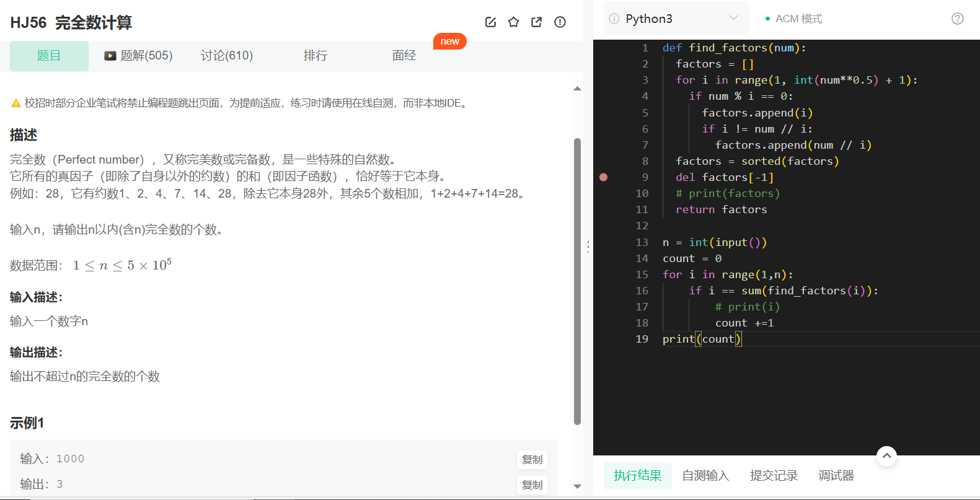Click the 'del factors[-1]' line
980x500 pixels.
point(725,177)
